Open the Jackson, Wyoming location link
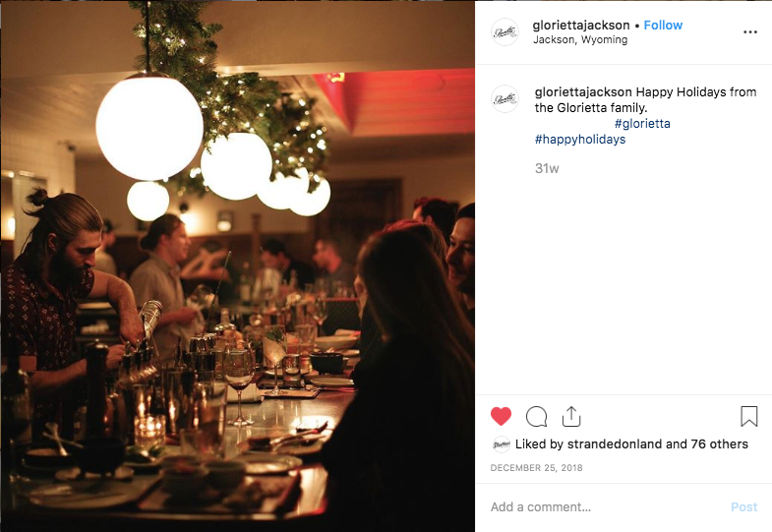Image resolution: width=772 pixels, height=532 pixels. click(580, 40)
